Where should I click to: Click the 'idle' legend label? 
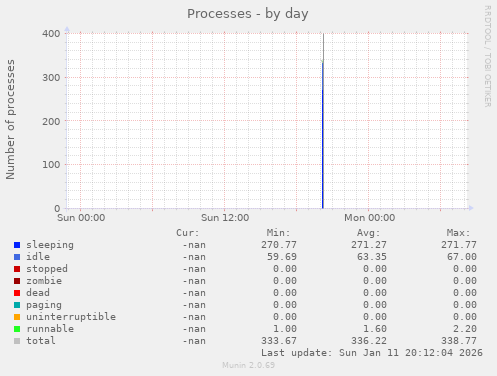38,257
